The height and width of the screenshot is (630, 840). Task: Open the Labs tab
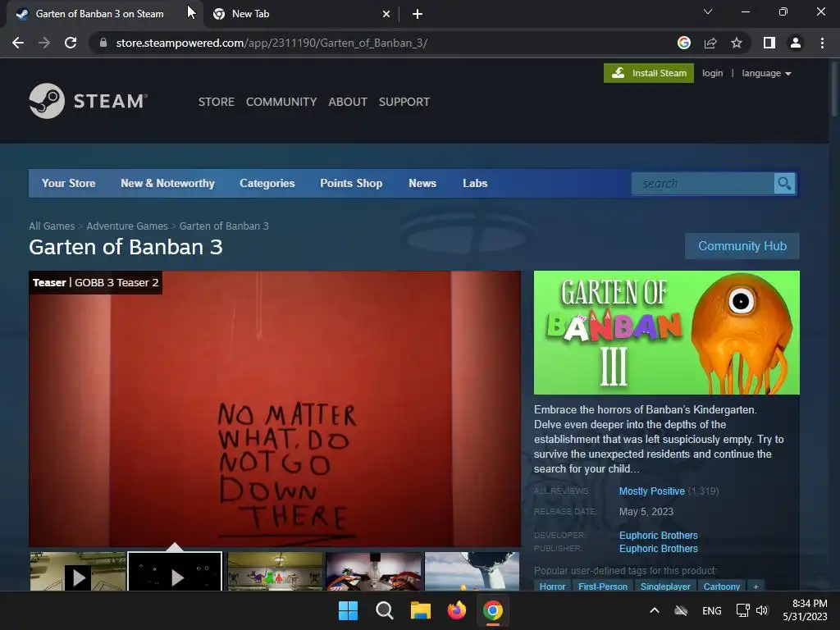pyautogui.click(x=475, y=183)
